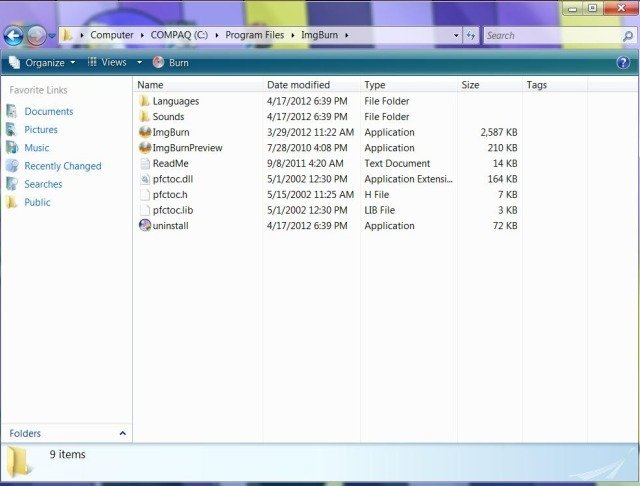The width and height of the screenshot is (640, 486).
Task: Select the file named ImgBurnPreview
Action: click(187, 148)
